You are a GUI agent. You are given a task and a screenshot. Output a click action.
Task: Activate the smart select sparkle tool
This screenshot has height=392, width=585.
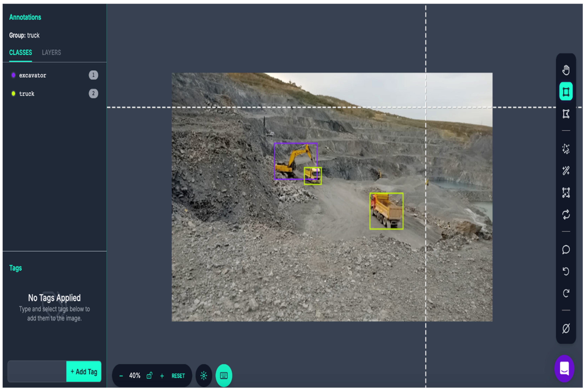566,149
